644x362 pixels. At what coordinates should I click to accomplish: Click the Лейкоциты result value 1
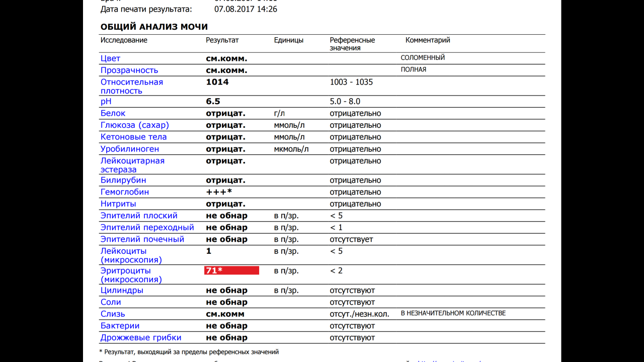pos(209,251)
